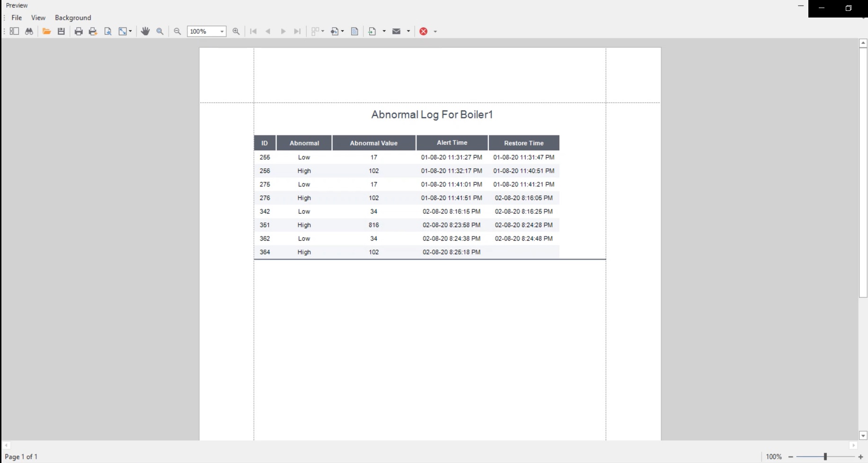Click the zoom out toolbar icon

click(x=177, y=31)
